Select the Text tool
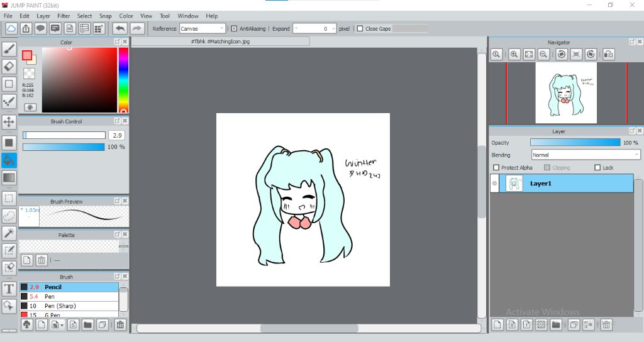 click(9, 289)
